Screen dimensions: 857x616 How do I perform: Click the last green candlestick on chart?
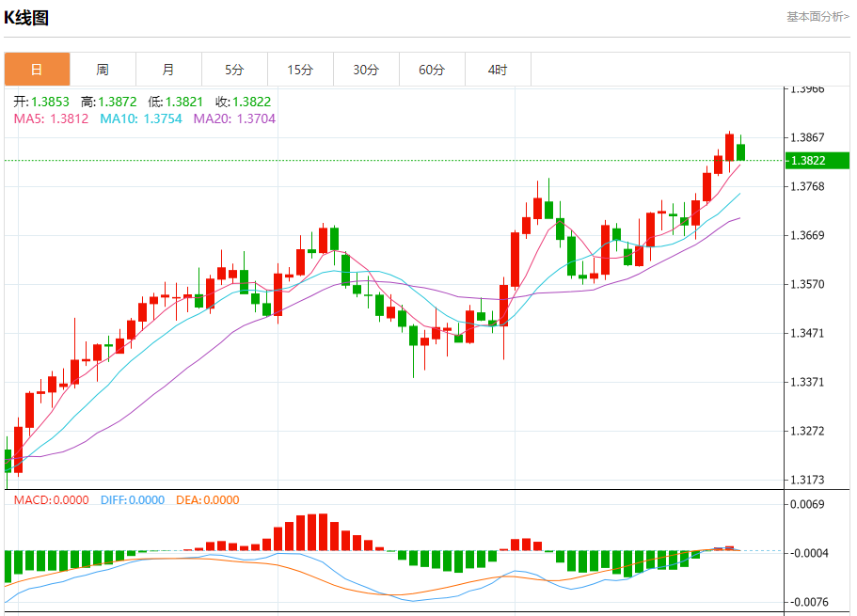pos(741,151)
